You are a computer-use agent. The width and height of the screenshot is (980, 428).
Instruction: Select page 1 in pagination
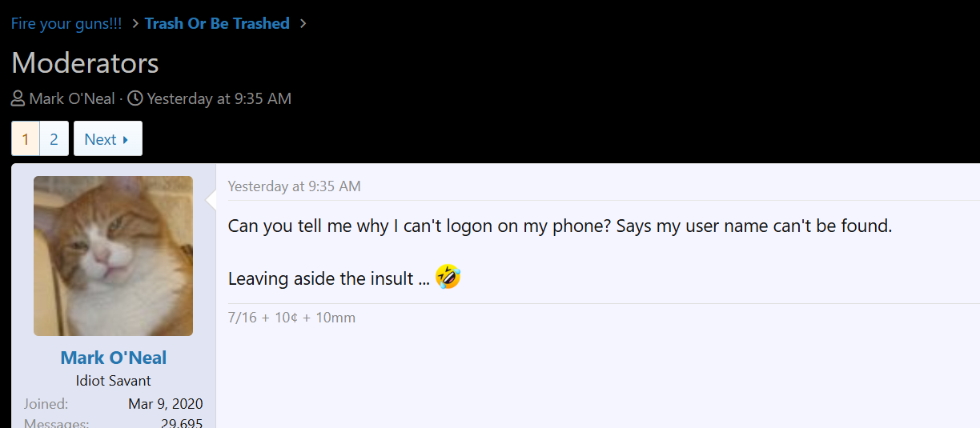26,139
